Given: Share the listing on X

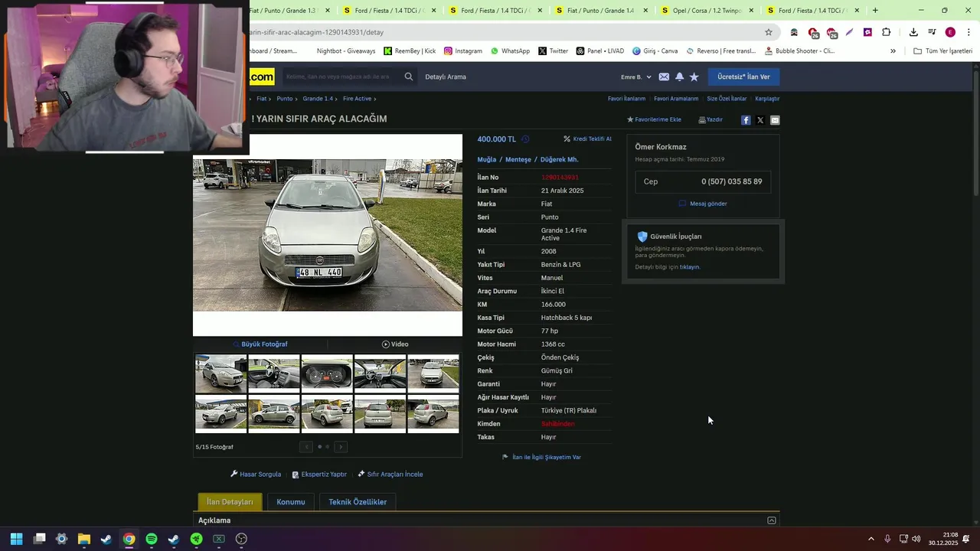Looking at the screenshot, I should 760,120.
